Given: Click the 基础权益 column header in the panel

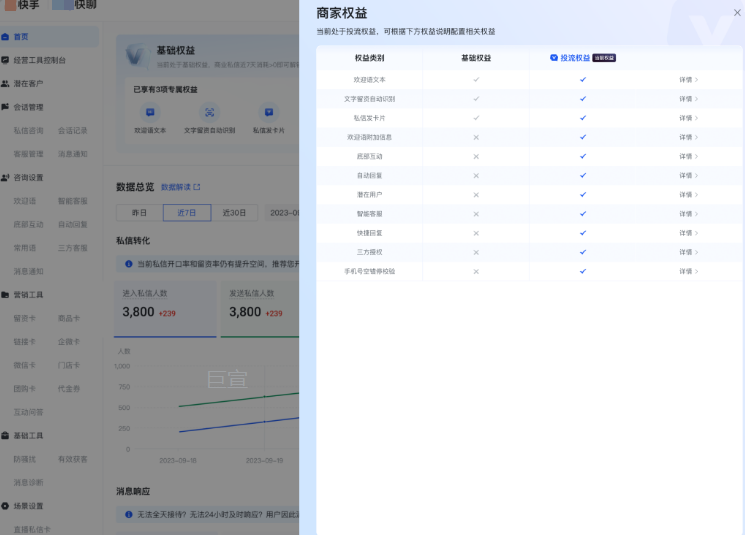Looking at the screenshot, I should (476, 58).
